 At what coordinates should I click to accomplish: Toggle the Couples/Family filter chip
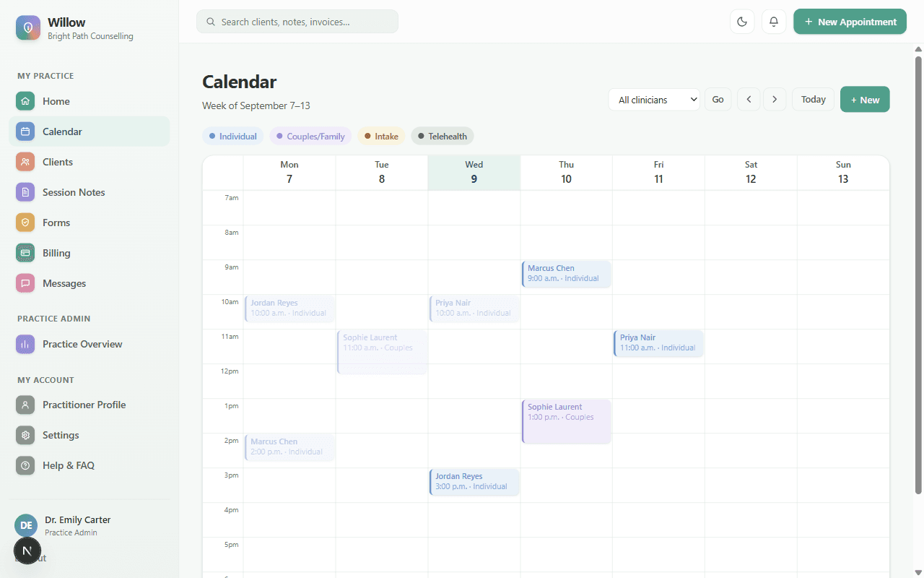[x=310, y=136]
